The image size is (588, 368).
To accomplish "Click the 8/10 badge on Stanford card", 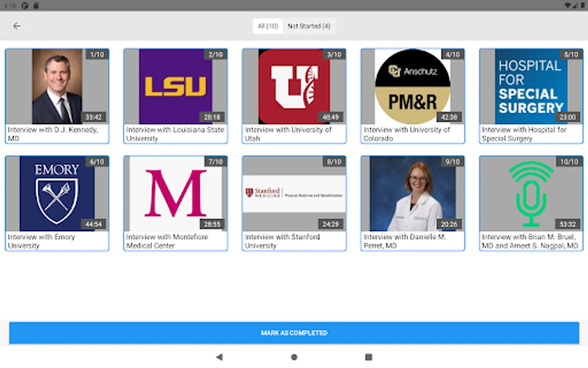I will click(x=334, y=162).
